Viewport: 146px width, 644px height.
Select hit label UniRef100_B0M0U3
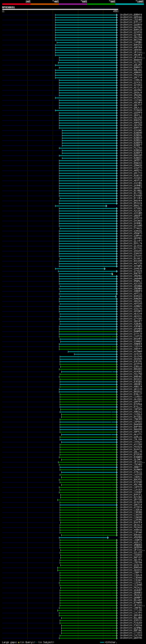pos(131,296)
